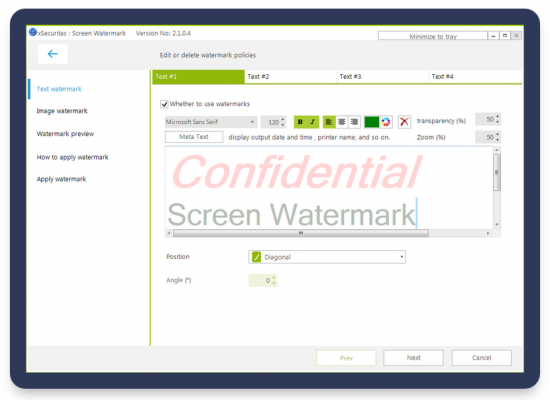Align watermark text to the left

click(329, 122)
